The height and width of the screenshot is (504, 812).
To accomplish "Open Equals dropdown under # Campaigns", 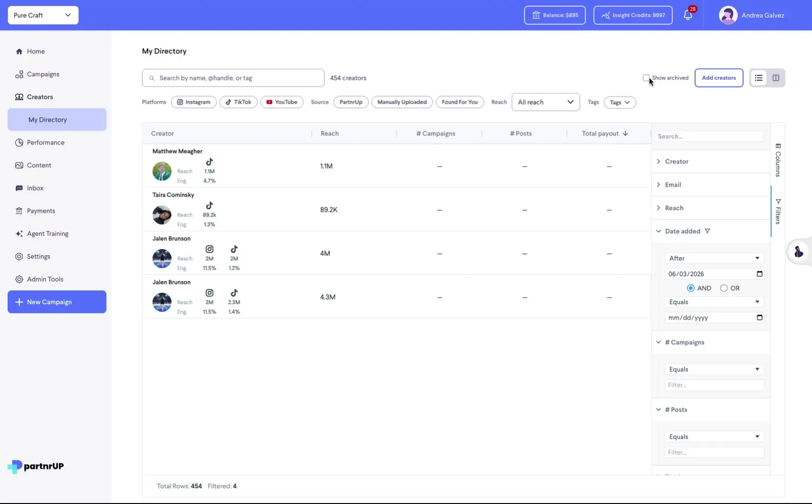I will (714, 369).
